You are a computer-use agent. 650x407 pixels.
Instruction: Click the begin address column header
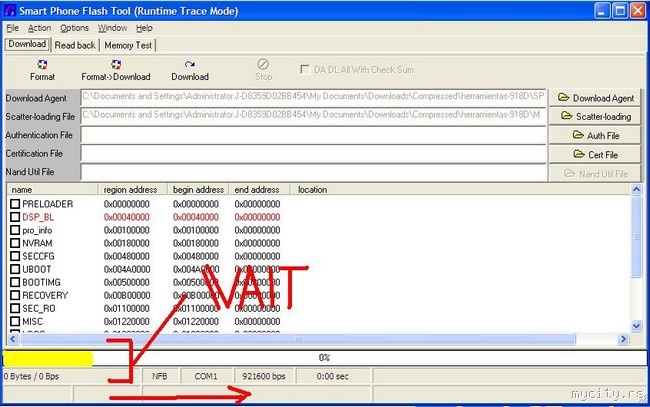(x=198, y=189)
